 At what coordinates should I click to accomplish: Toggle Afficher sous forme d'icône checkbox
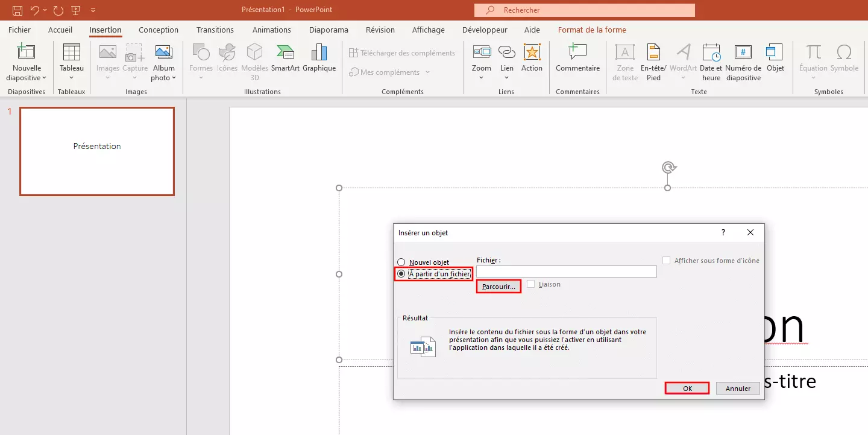pyautogui.click(x=666, y=261)
